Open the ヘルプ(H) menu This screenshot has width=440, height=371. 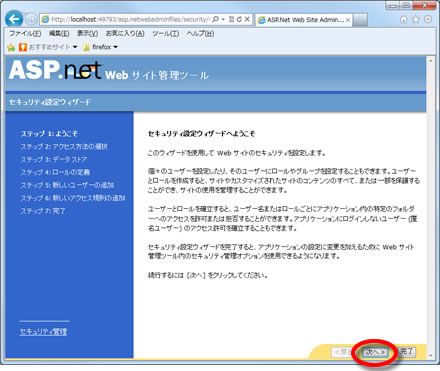tap(200, 34)
